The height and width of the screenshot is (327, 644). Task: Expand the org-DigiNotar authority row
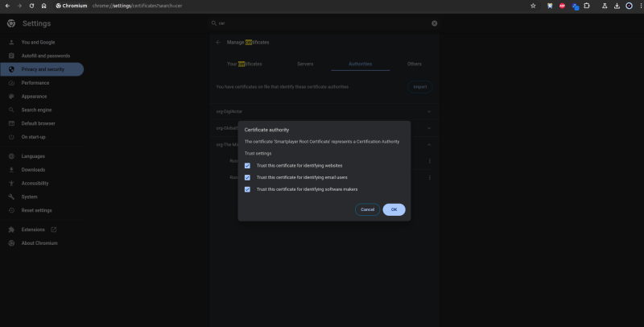(x=429, y=112)
